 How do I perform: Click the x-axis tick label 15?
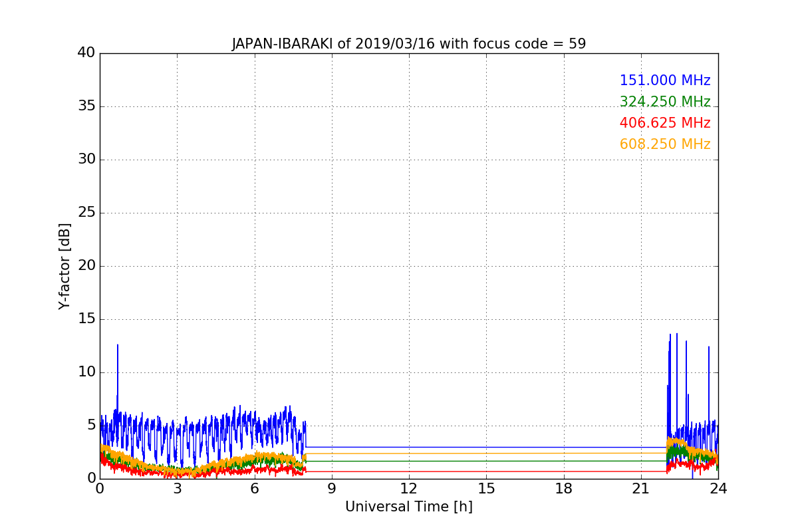486,488
